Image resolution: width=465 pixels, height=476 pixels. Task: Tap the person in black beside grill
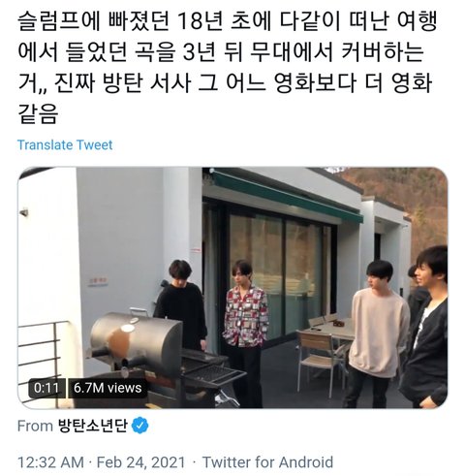tap(182, 305)
